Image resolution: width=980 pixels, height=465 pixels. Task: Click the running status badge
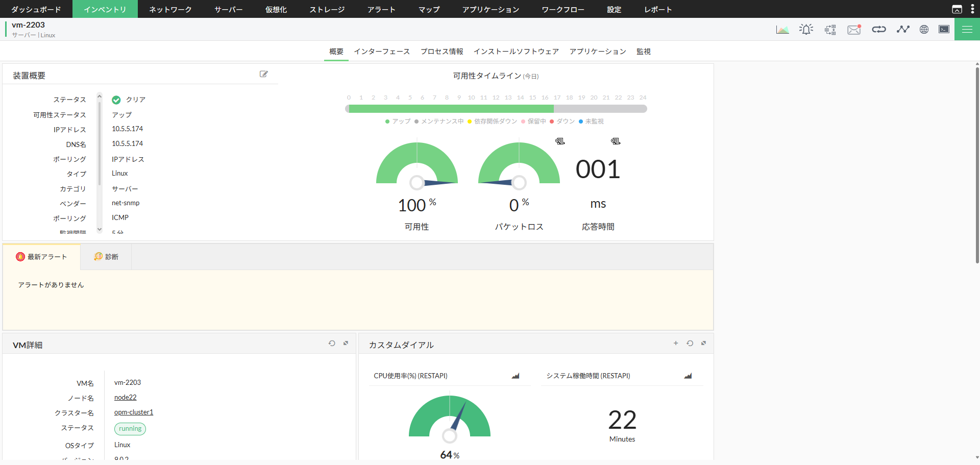pyautogui.click(x=130, y=429)
